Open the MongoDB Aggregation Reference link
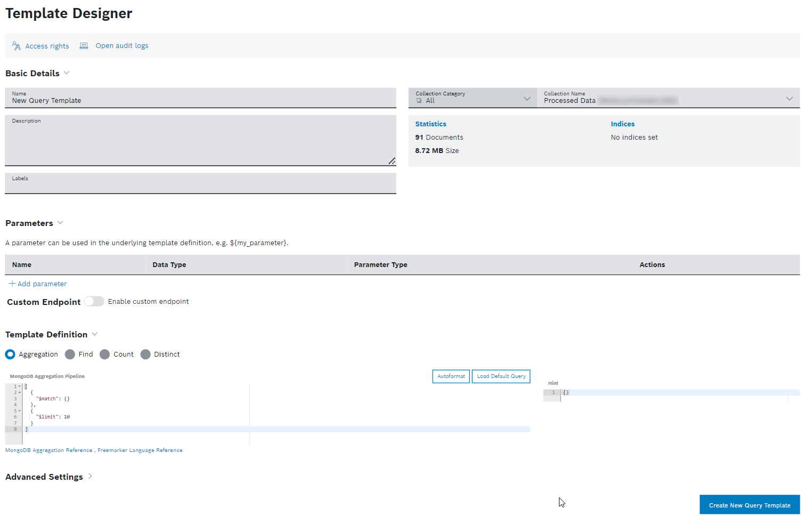 49,450
